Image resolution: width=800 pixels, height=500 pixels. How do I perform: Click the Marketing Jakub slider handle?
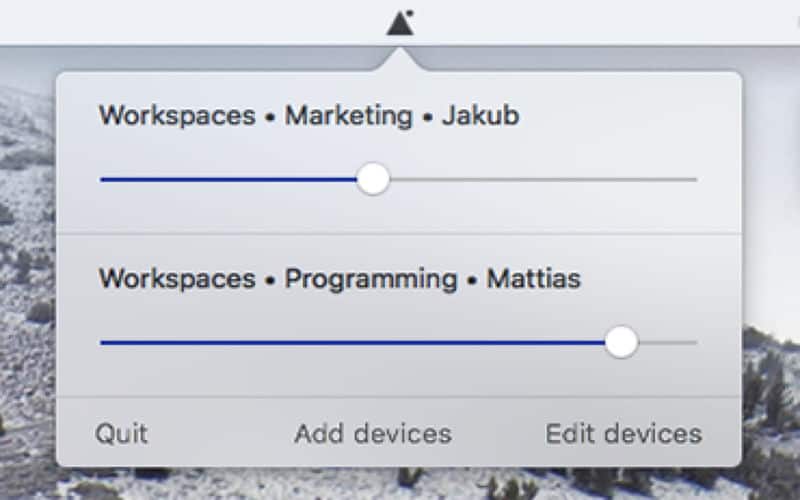[373, 180]
